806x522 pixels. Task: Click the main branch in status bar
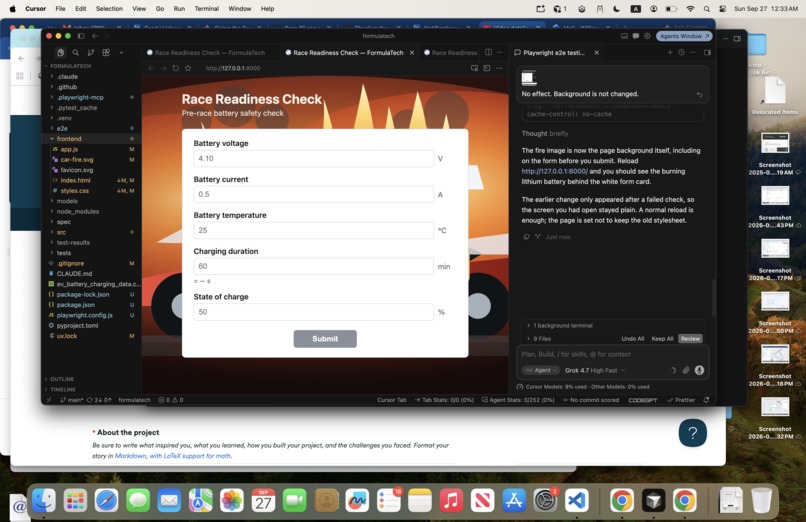coord(71,400)
